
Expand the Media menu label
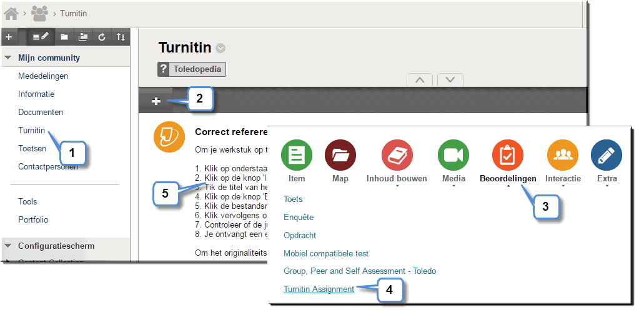coord(454,179)
